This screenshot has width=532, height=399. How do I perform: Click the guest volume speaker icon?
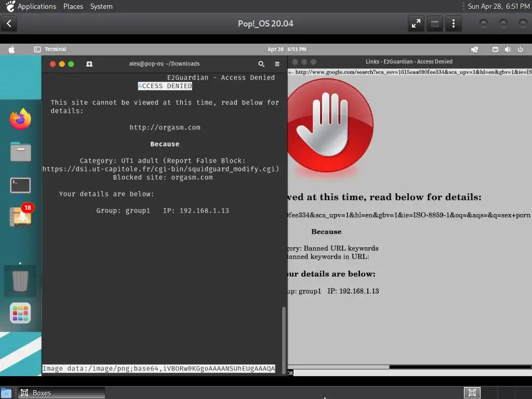pos(508,49)
